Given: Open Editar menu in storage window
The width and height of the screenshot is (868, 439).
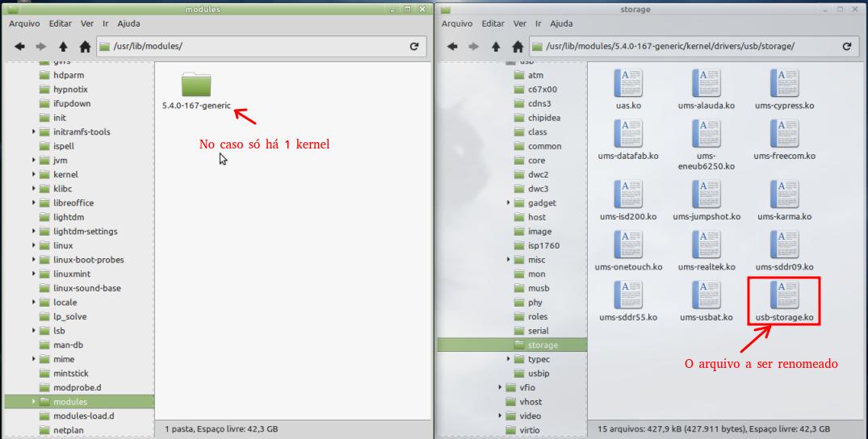Looking at the screenshot, I should (493, 23).
